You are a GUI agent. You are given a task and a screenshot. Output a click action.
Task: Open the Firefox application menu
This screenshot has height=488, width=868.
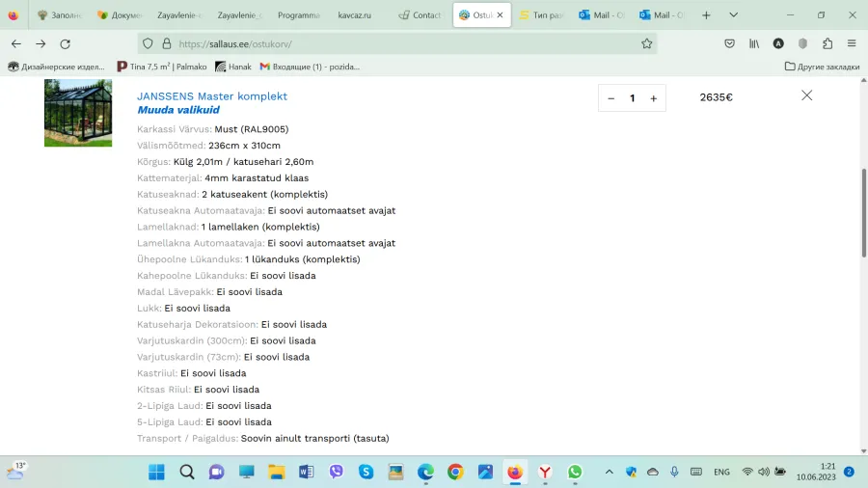[x=852, y=43]
